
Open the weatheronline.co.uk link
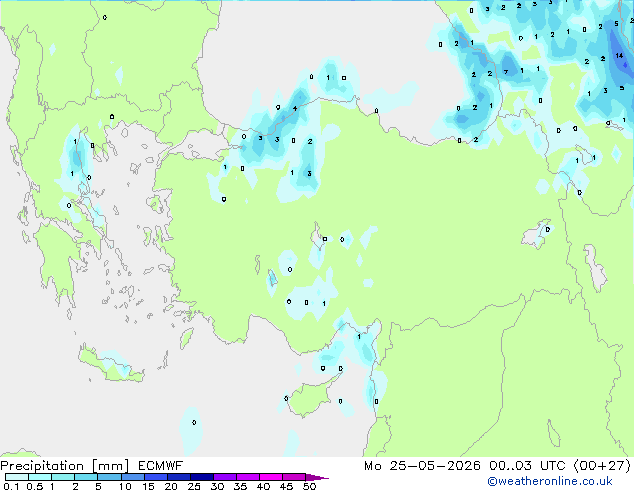[550, 481]
